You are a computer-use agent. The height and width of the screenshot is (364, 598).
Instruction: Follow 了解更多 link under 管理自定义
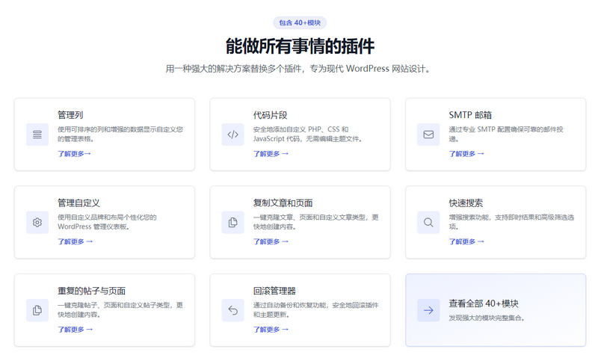click(x=75, y=241)
